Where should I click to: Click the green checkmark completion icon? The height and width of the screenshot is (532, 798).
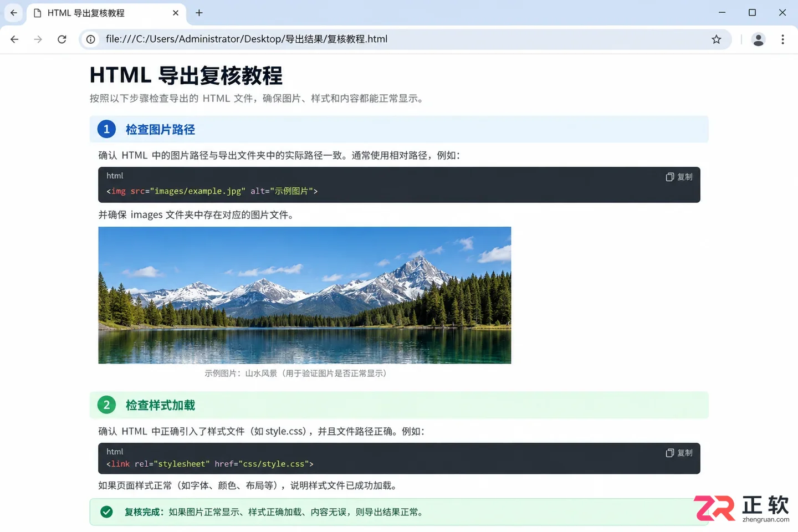pos(106,512)
